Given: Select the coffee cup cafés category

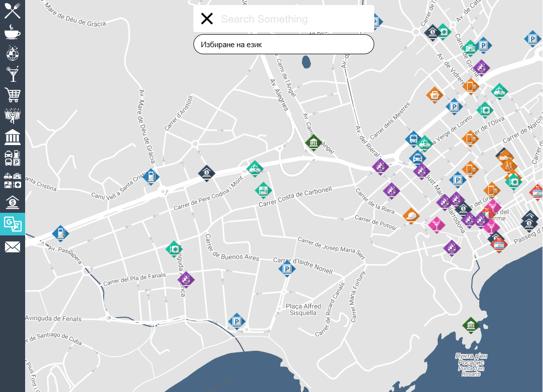Looking at the screenshot, I should tap(13, 32).
